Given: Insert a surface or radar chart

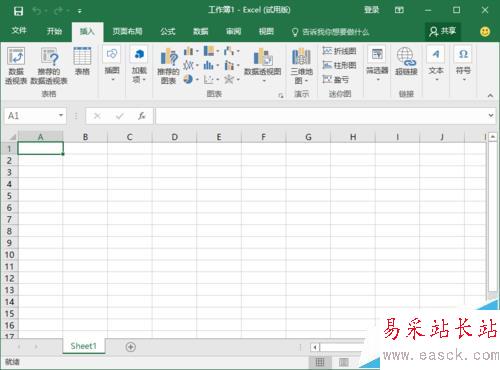Looking at the screenshot, I should point(232,79).
